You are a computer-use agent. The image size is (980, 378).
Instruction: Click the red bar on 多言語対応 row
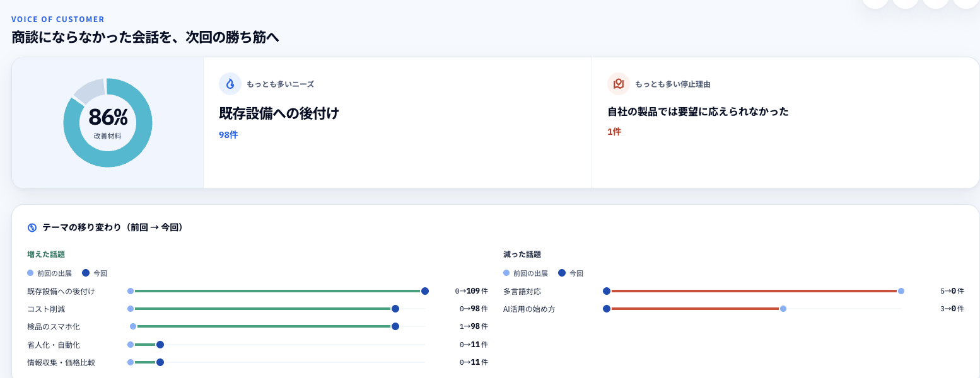tap(754, 291)
